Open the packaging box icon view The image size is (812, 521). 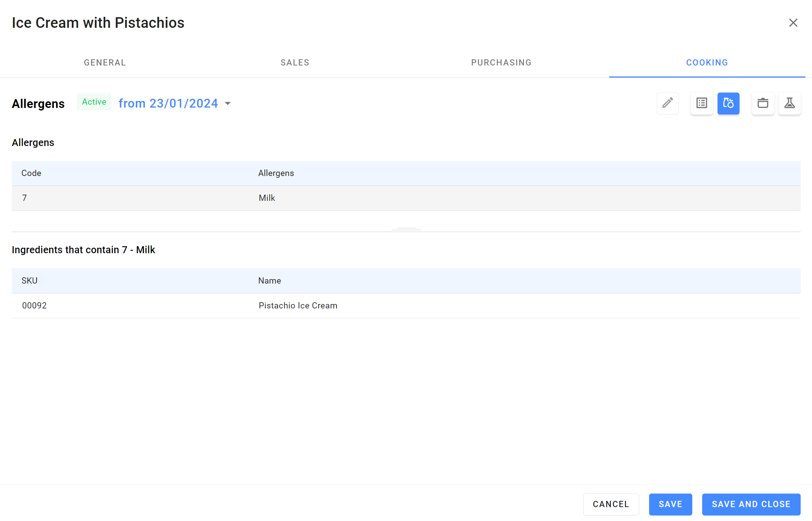point(763,103)
